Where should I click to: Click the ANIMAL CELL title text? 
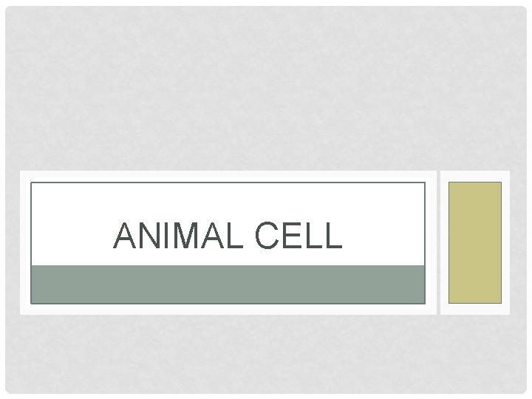(x=228, y=235)
